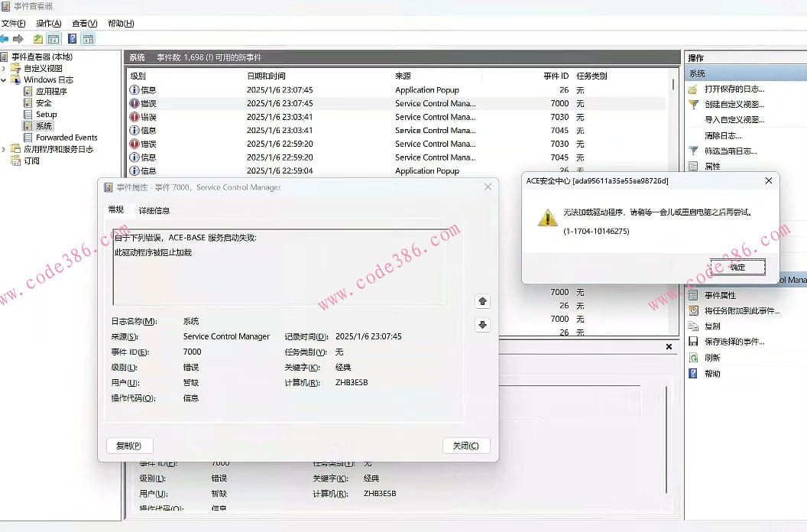Click the 复制(P) button in event properties

point(129,446)
